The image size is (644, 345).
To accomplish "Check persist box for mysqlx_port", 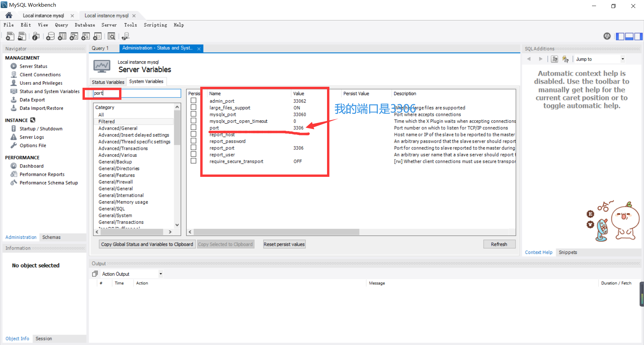I will click(194, 114).
